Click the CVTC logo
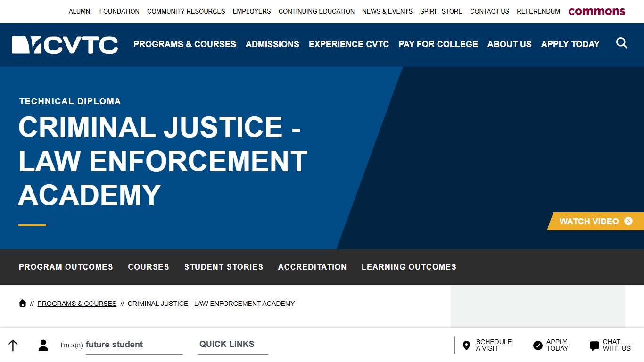This screenshot has height=362, width=644. (65, 44)
